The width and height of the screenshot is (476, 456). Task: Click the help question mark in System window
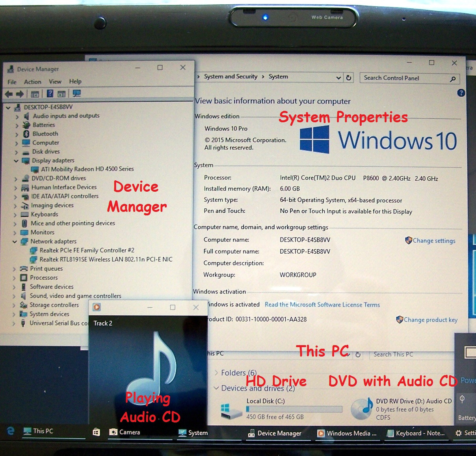tap(461, 93)
